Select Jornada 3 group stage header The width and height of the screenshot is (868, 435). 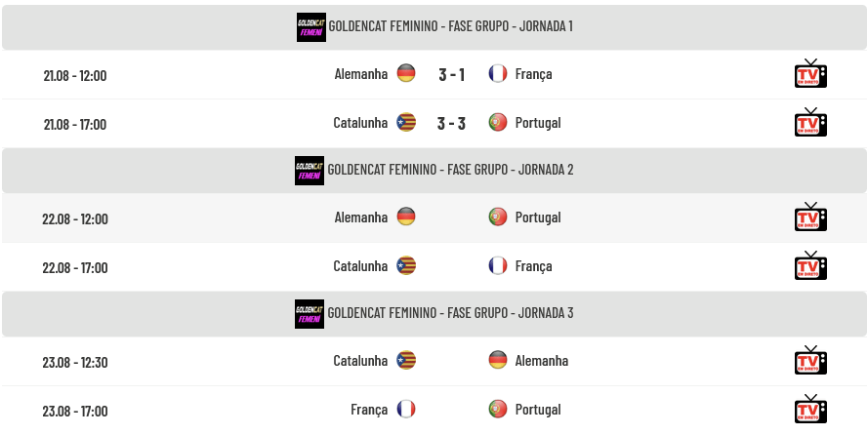click(x=434, y=314)
